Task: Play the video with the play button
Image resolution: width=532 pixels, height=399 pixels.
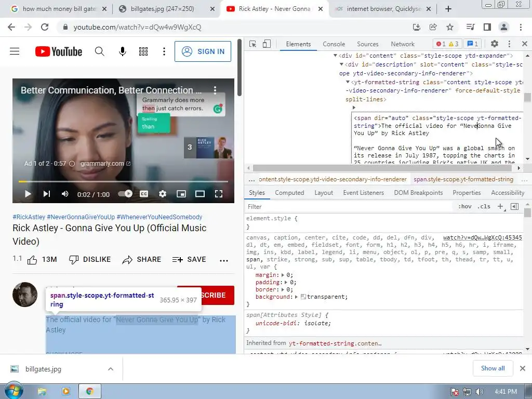Action: coord(28,194)
